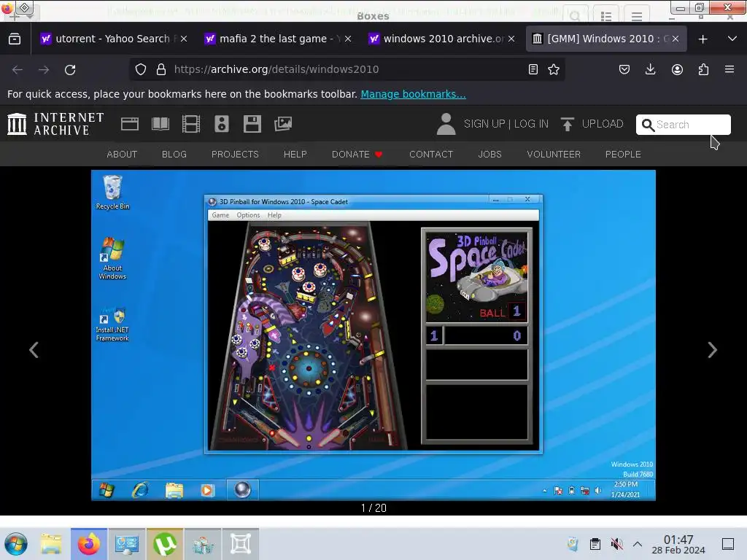Open the tracking protection shield
Screen dimensions: 747x560
tap(141, 69)
